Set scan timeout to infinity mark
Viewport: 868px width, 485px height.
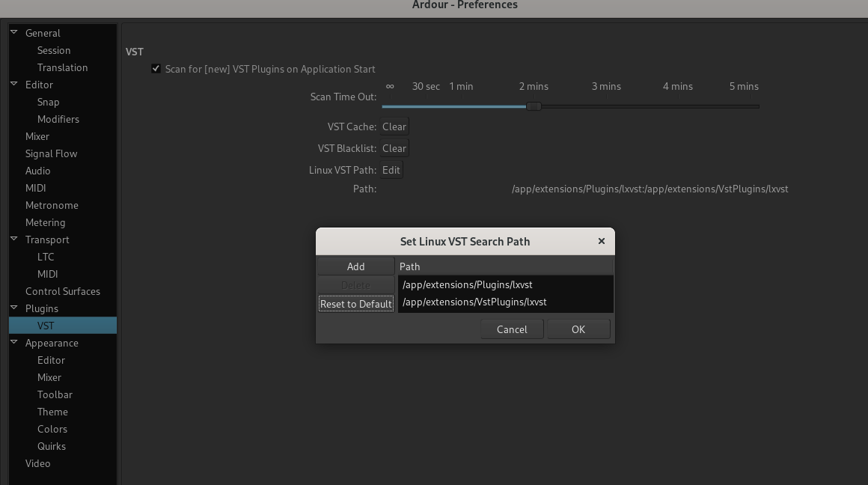point(390,86)
